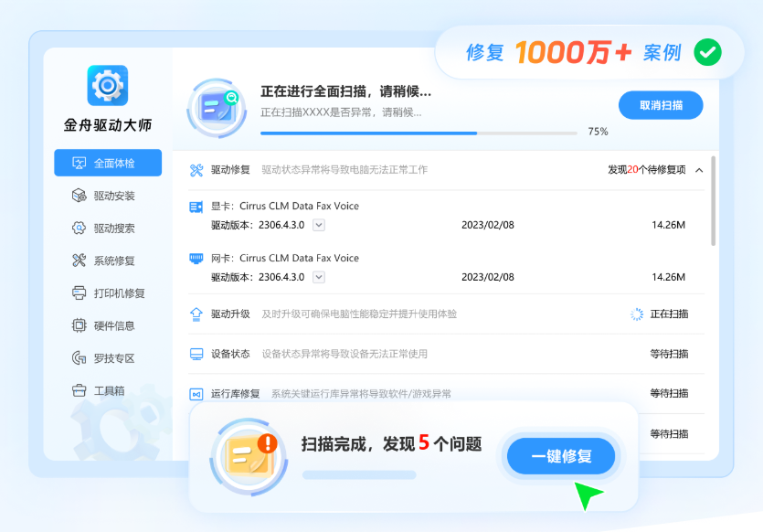Screen dimensions: 763x532
Task: Click the 显卡 graphics card icon
Action: (196, 207)
